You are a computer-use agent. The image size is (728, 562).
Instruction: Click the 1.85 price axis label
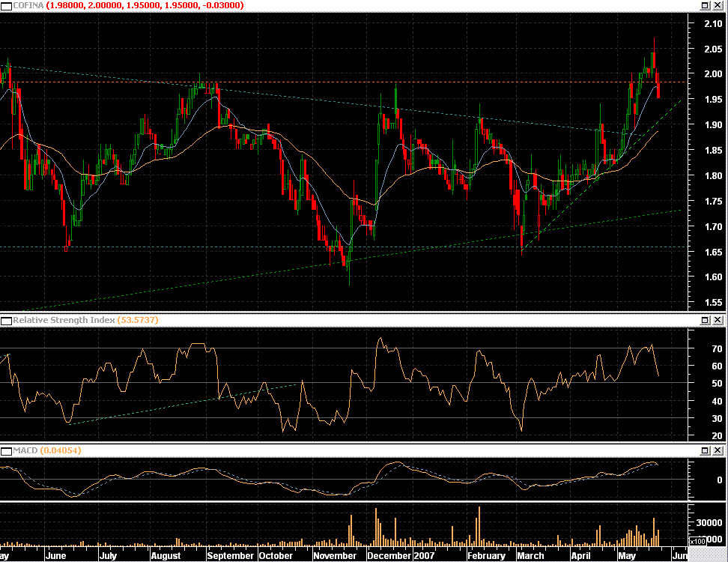click(713, 151)
